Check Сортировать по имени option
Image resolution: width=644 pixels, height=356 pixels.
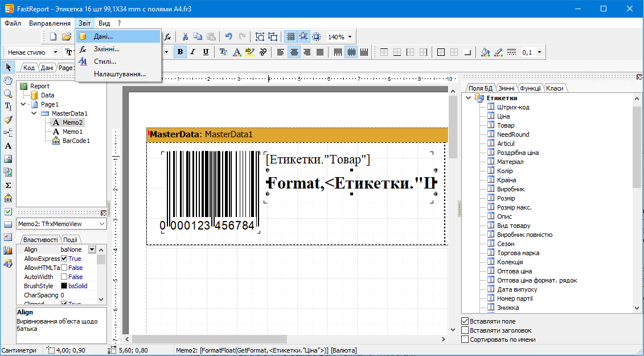point(465,339)
